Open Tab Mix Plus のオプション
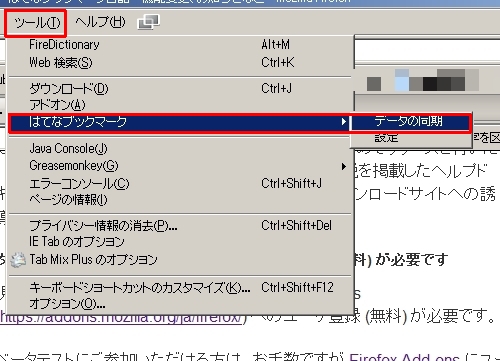The height and width of the screenshot is (361, 500). click(180, 260)
